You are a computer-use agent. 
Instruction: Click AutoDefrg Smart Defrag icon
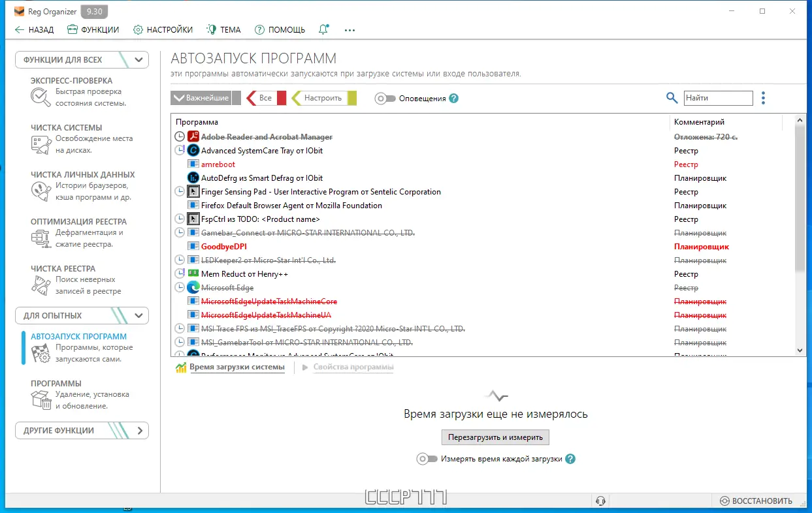(x=193, y=178)
